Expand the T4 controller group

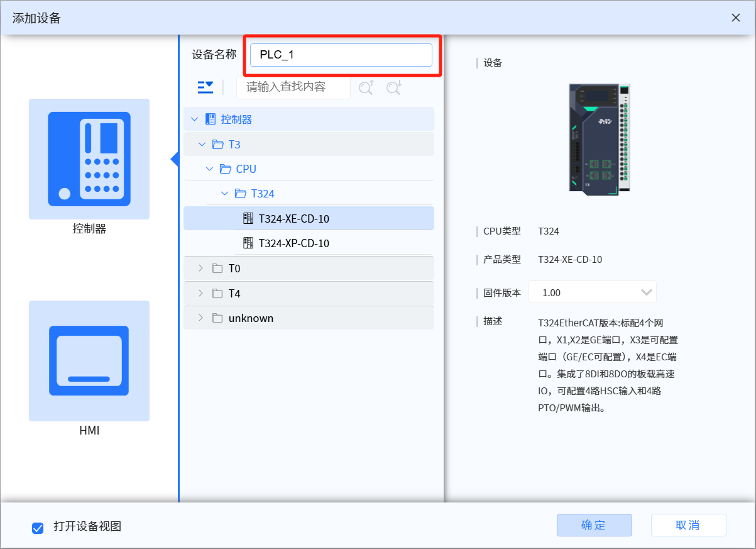coord(201,293)
